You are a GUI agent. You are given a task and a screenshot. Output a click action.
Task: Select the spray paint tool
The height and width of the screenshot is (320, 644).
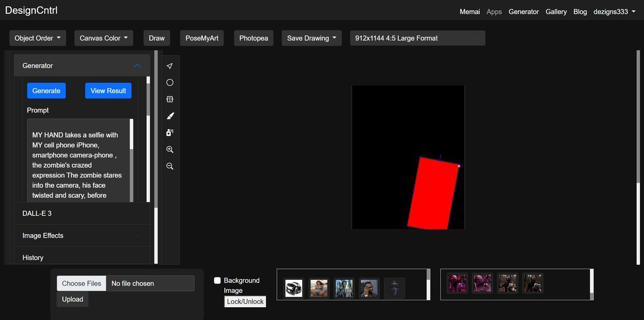point(170,132)
